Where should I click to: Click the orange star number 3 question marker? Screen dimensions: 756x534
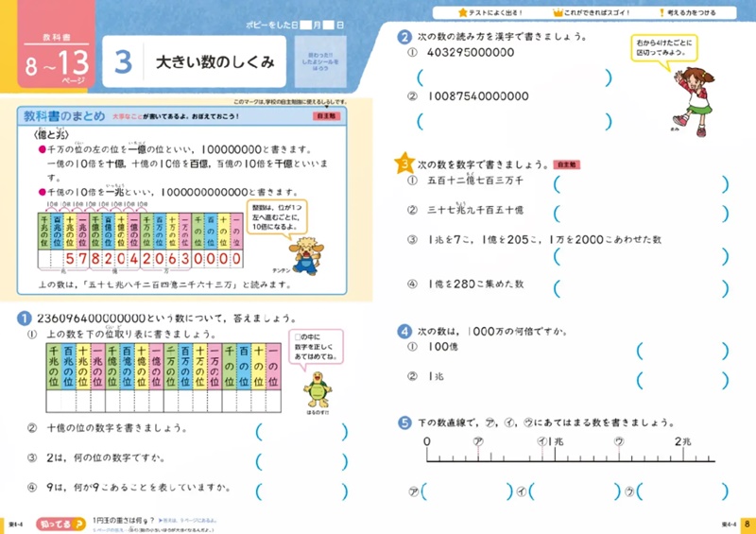(x=404, y=164)
